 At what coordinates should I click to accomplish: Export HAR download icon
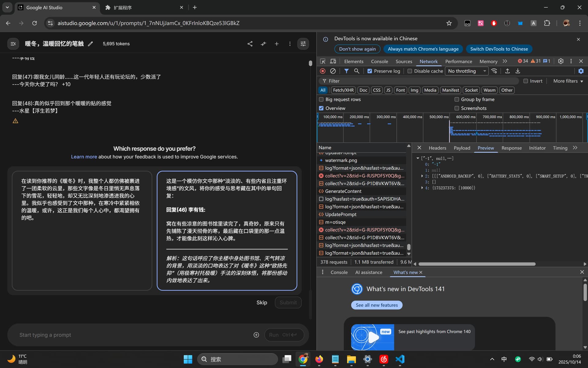coord(518,71)
